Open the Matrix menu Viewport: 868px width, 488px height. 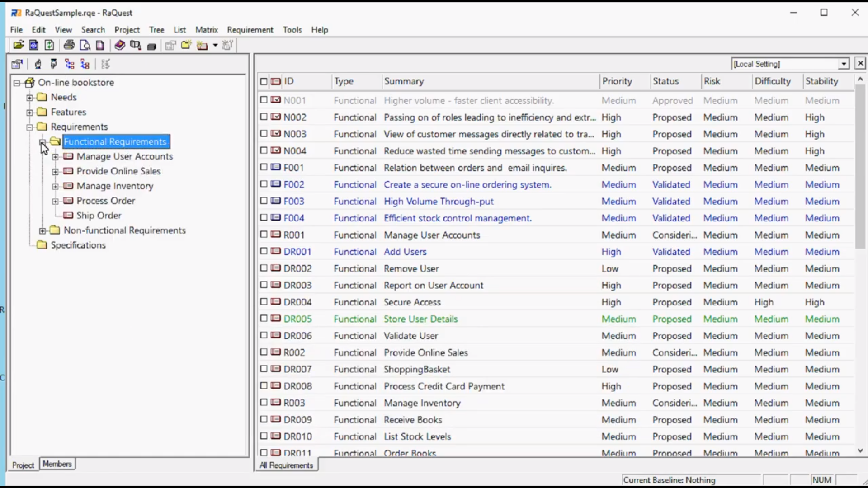point(206,30)
